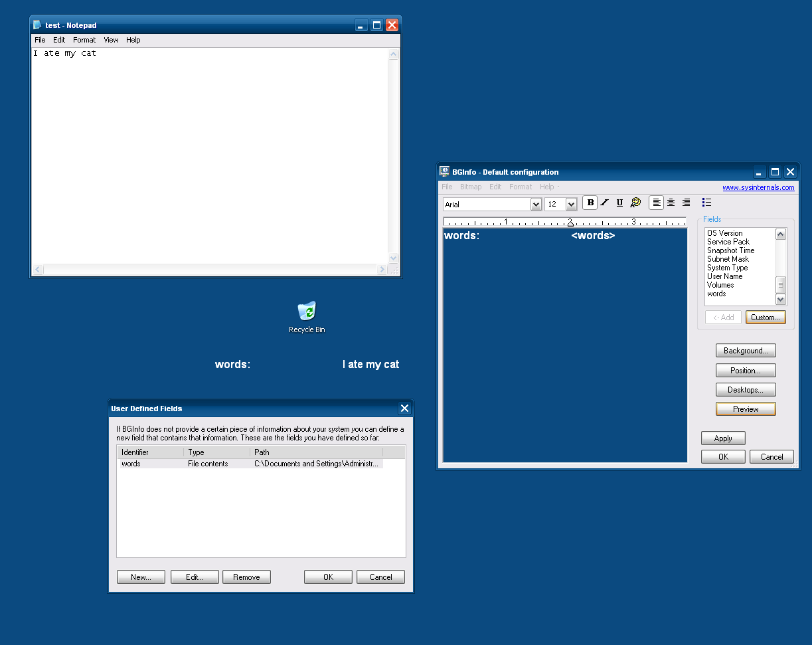Open the Bitmap menu in BGInfo

[471, 187]
